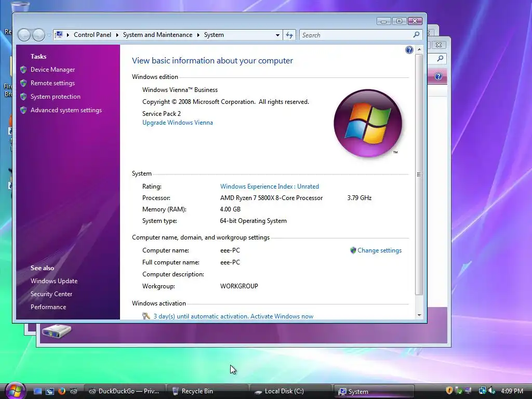532x399 pixels.
Task: Expand arrow after System and Maintenance
Action: tap(198, 35)
